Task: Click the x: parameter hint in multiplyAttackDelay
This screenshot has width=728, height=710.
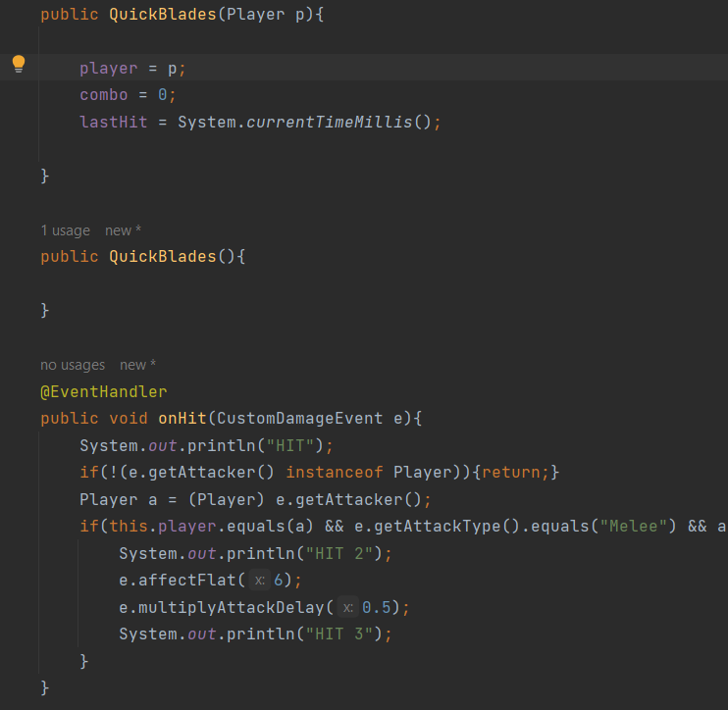Action: [x=347, y=608]
